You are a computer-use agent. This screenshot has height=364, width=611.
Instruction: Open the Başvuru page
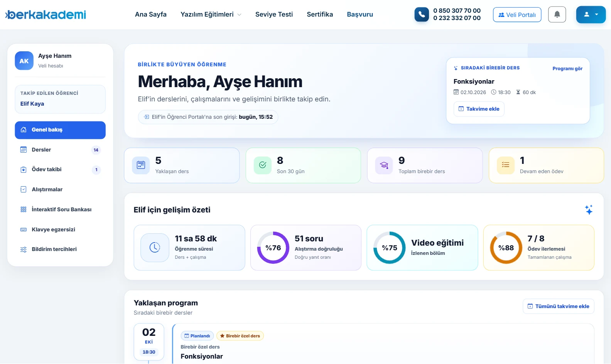point(360,14)
